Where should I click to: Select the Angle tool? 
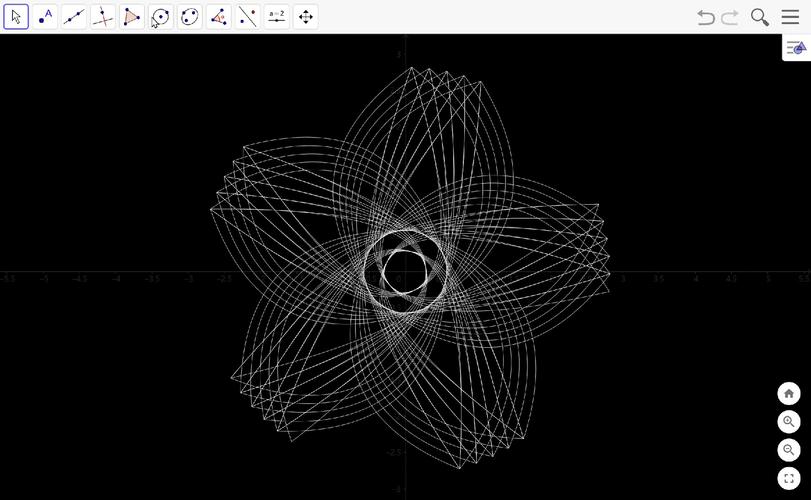coord(219,17)
